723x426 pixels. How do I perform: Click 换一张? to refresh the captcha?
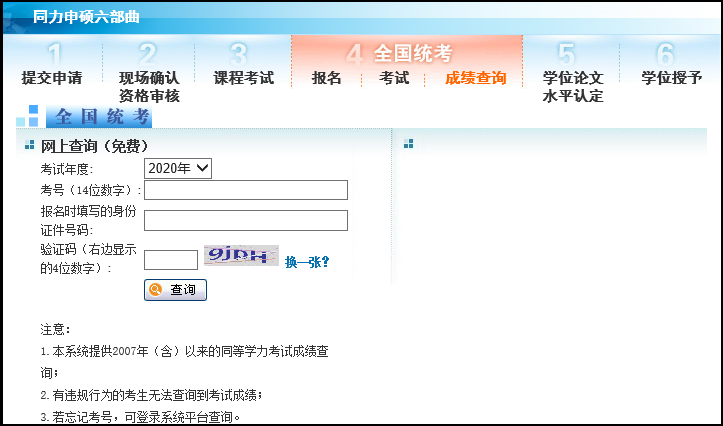click(x=307, y=262)
